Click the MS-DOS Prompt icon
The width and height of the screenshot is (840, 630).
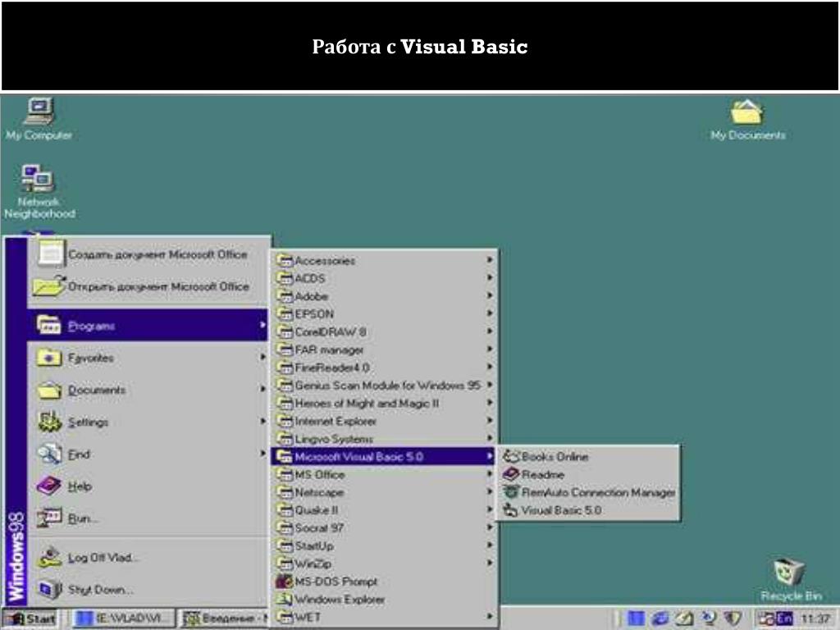click(283, 582)
